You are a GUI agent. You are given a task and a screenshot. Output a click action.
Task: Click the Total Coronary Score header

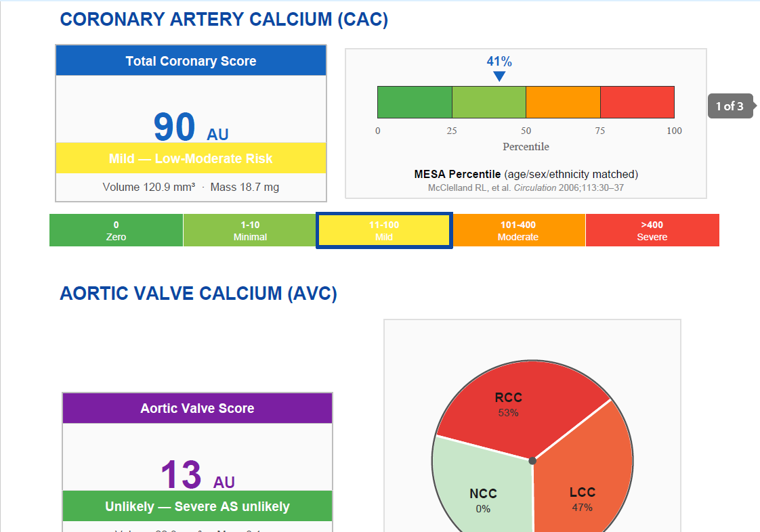191,60
